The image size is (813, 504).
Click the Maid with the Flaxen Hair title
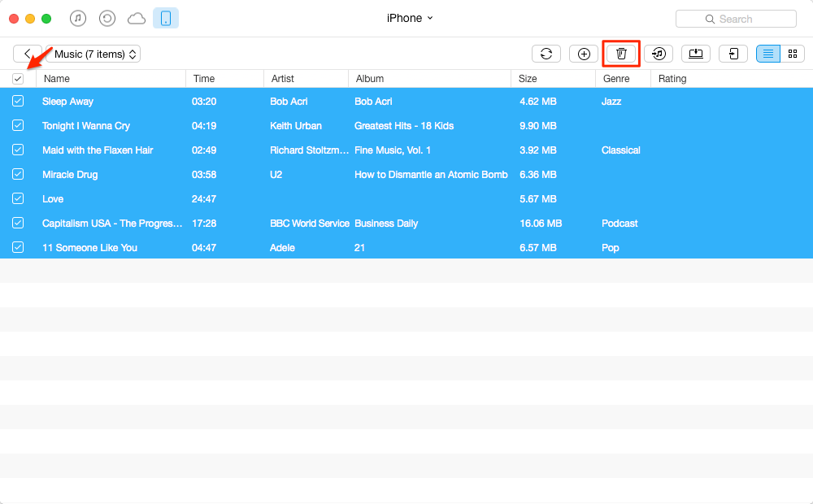tap(98, 150)
